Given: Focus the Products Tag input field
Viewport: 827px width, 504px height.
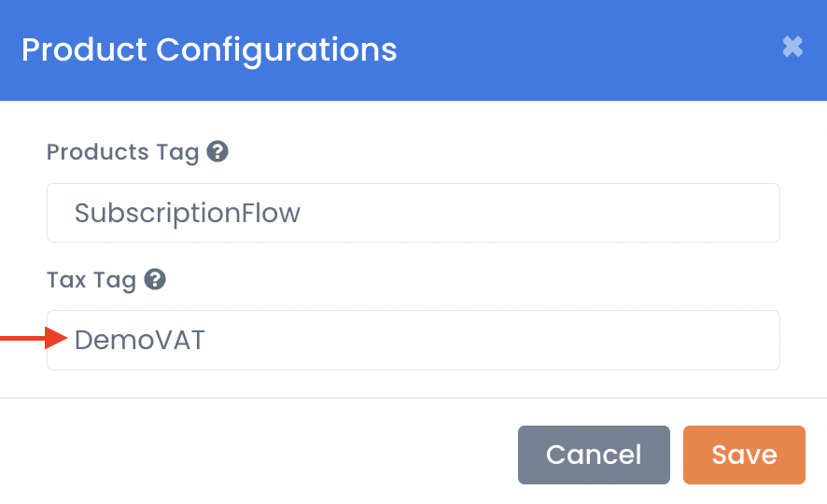Looking at the screenshot, I should point(413,213).
